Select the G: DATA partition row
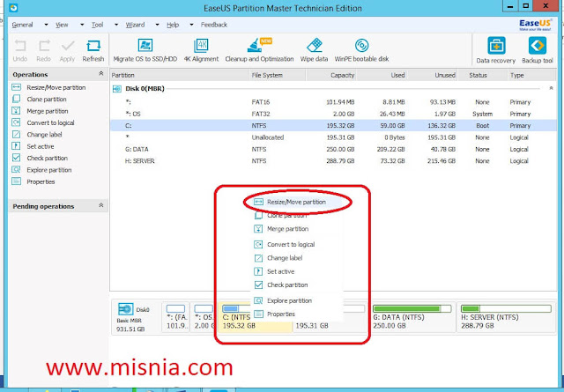This screenshot has height=392, width=564. click(x=333, y=149)
